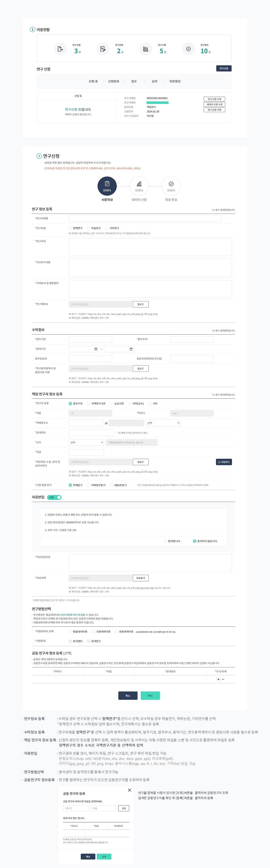
Task: Click the STEP3 작성 완료 step icon
Action: click(x=171, y=186)
